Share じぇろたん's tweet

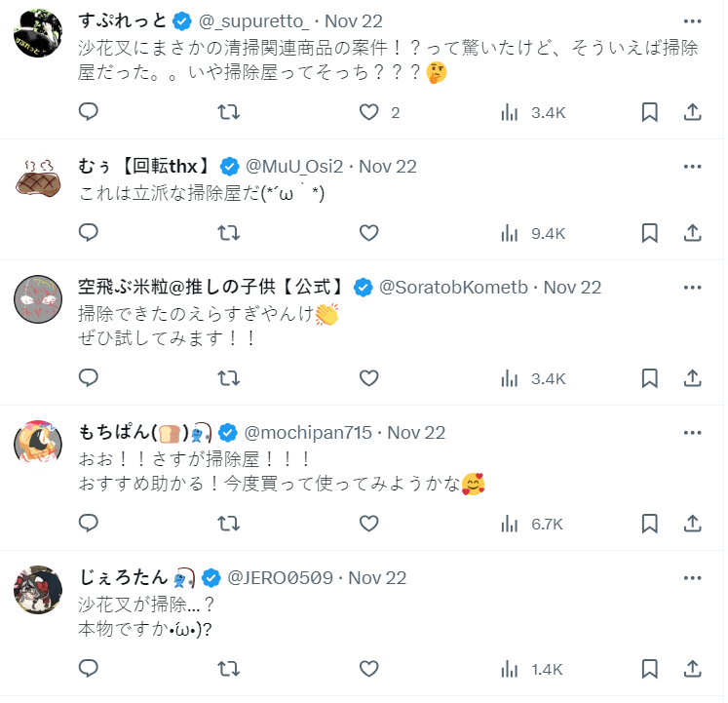pos(693,669)
